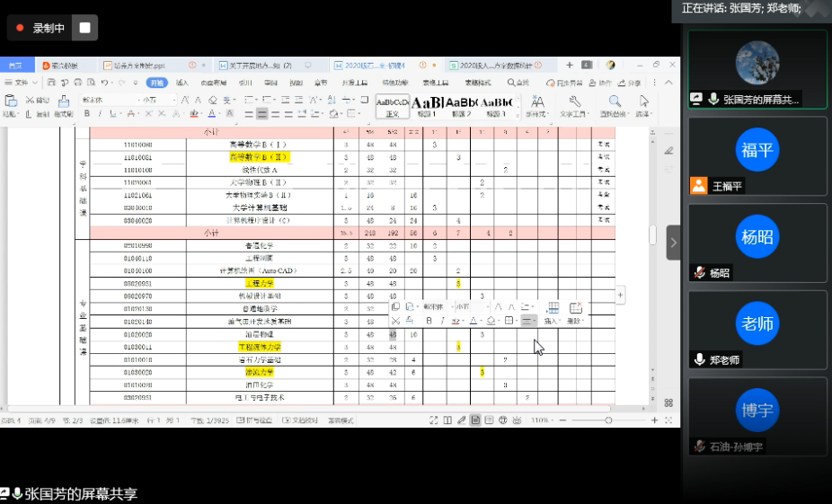Stop the screen recording with the square button
The image size is (832, 504).
tap(84, 28)
